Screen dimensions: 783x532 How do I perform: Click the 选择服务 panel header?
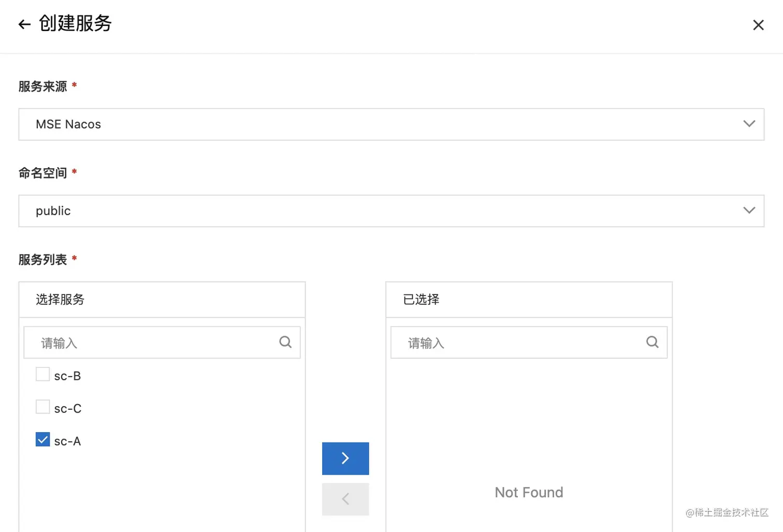(162, 300)
